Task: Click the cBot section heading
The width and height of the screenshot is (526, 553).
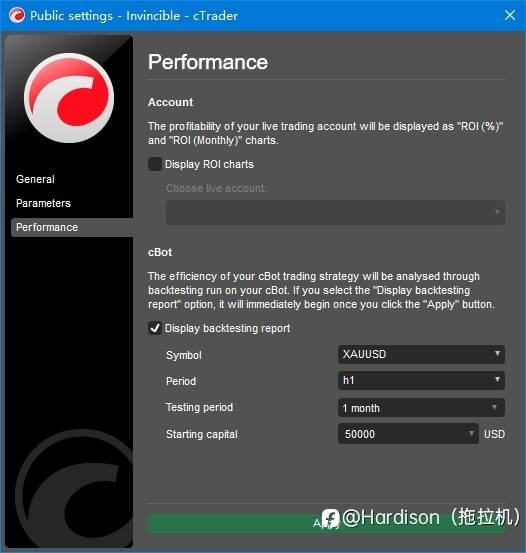Action: tap(160, 253)
